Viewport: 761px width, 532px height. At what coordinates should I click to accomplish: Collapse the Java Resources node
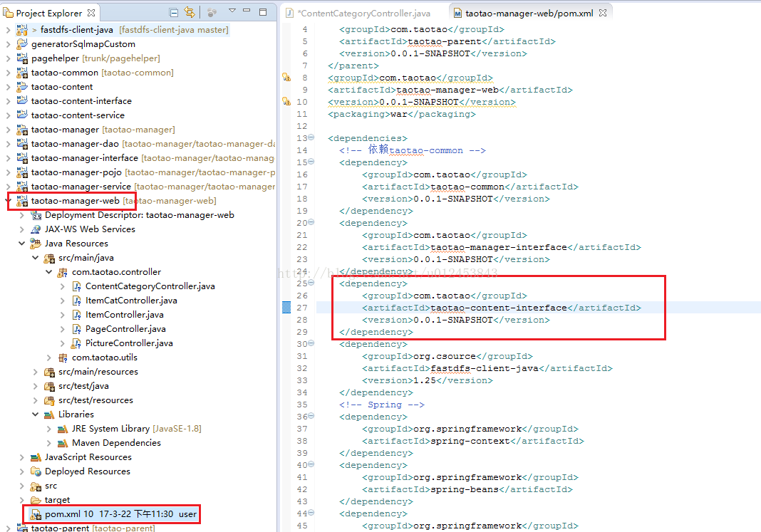pyautogui.click(x=21, y=244)
